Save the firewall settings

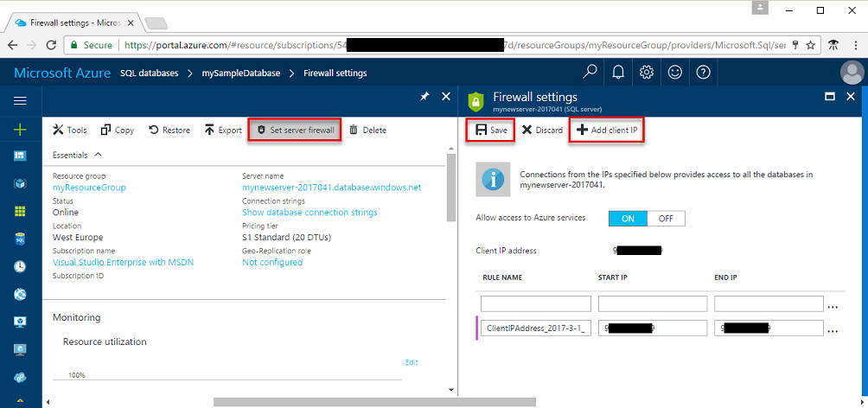click(x=490, y=131)
